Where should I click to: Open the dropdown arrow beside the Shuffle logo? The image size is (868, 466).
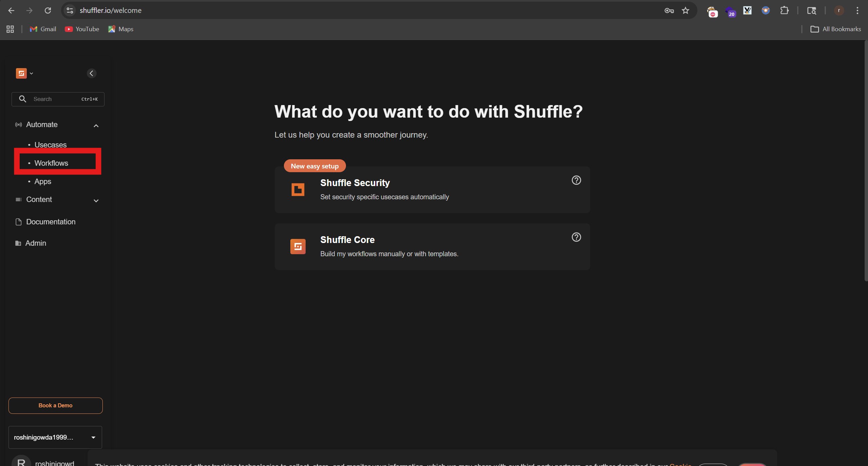pos(31,73)
